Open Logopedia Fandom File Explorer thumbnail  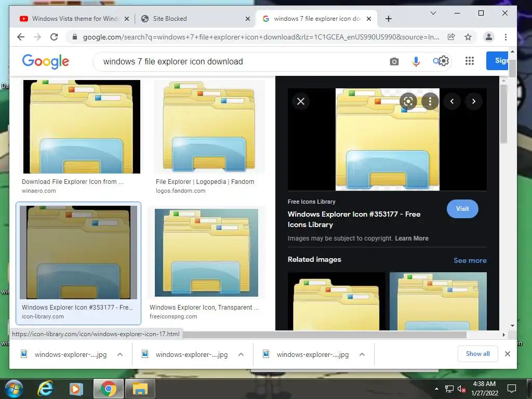coord(209,127)
